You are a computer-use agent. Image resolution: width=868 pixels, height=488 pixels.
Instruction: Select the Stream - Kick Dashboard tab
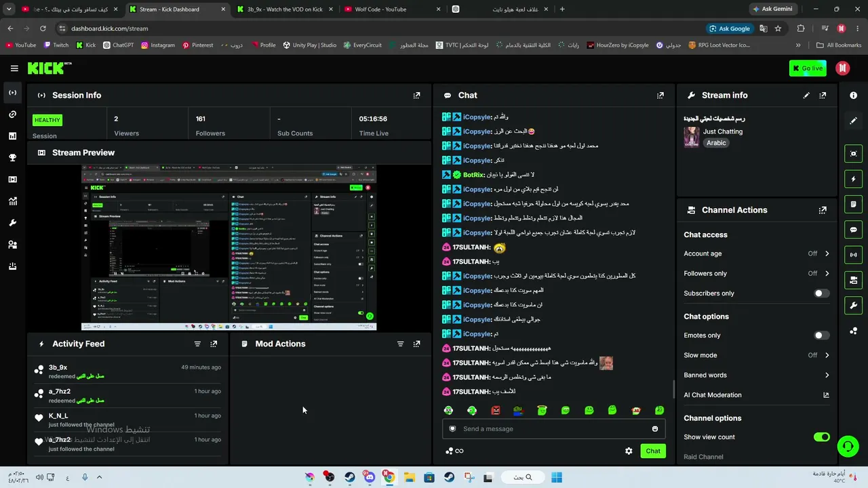click(177, 9)
